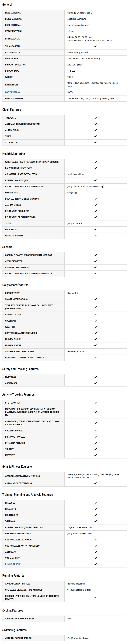The height and width of the screenshot is (644, 132).
Task: Click the Automatic Rep Counting checkmark
Action: [95, 484]
